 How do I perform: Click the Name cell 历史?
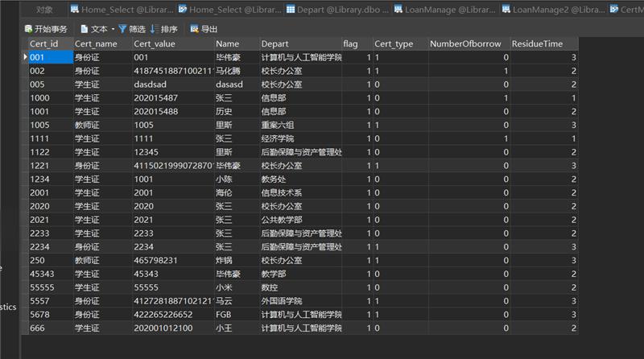pos(237,111)
